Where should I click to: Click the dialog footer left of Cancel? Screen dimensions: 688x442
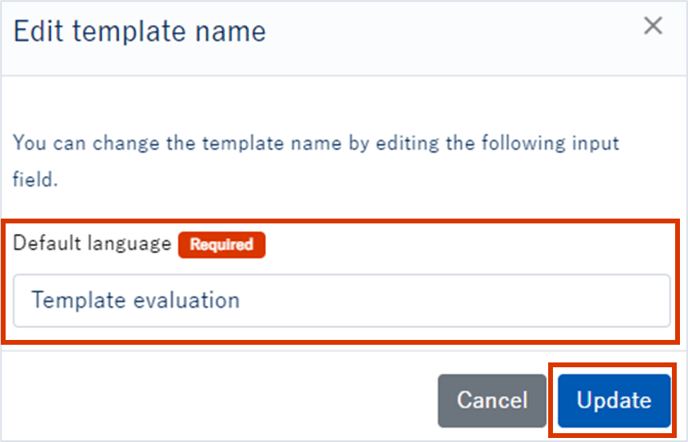click(x=220, y=401)
